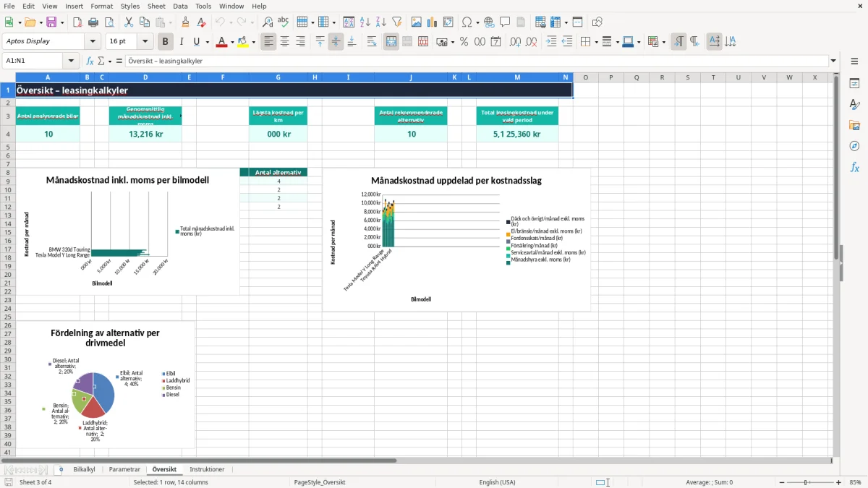Image resolution: width=868 pixels, height=488 pixels.
Task: Open the sidebar Navigator panel
Action: tap(854, 146)
